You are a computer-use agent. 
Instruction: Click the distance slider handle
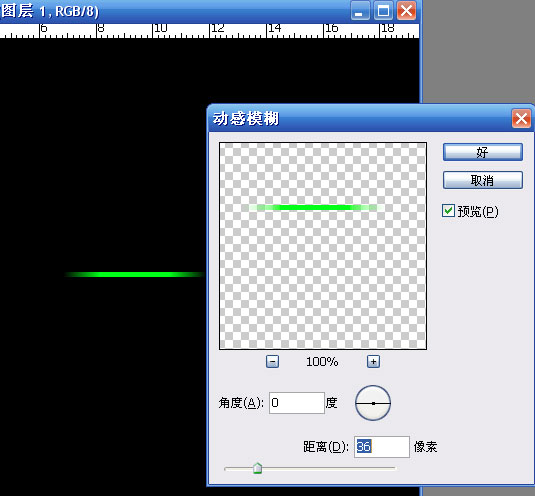(x=258, y=468)
